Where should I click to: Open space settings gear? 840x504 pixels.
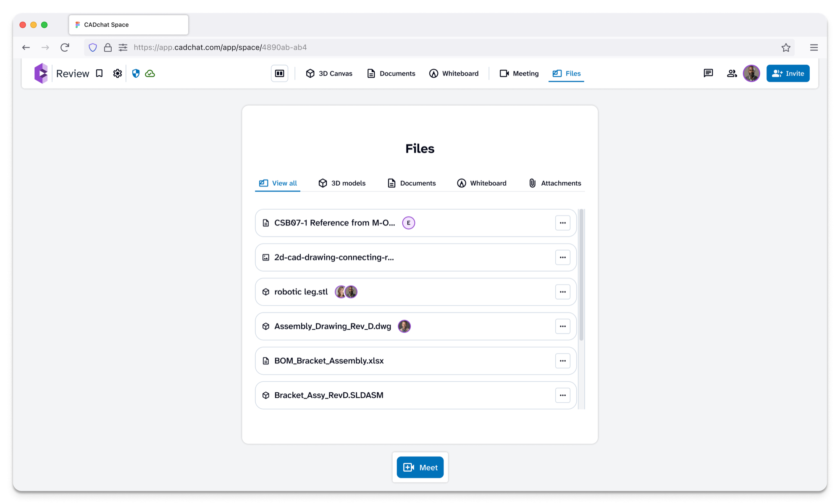[x=118, y=73]
